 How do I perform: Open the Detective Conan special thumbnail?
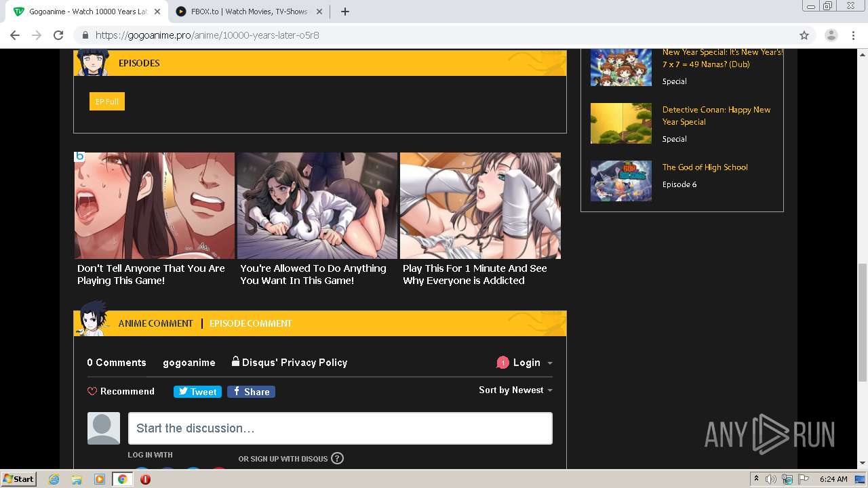(x=621, y=123)
